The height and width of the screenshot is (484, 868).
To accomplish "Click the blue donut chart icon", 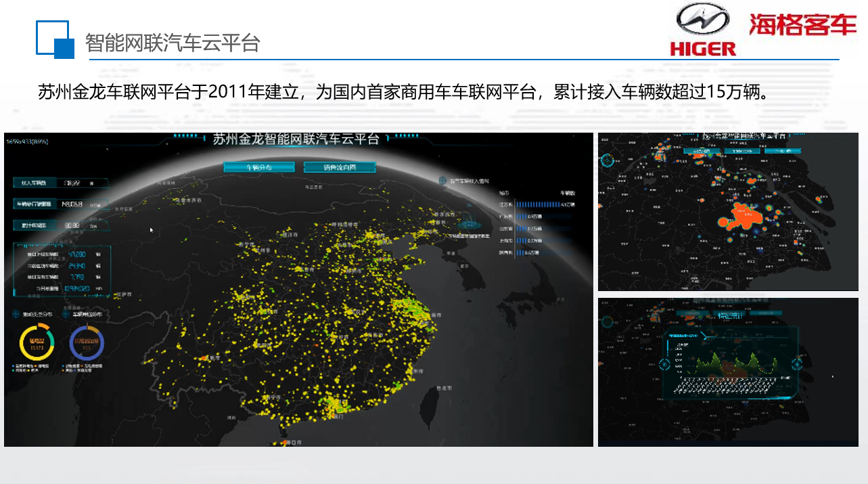I will pos(87,345).
